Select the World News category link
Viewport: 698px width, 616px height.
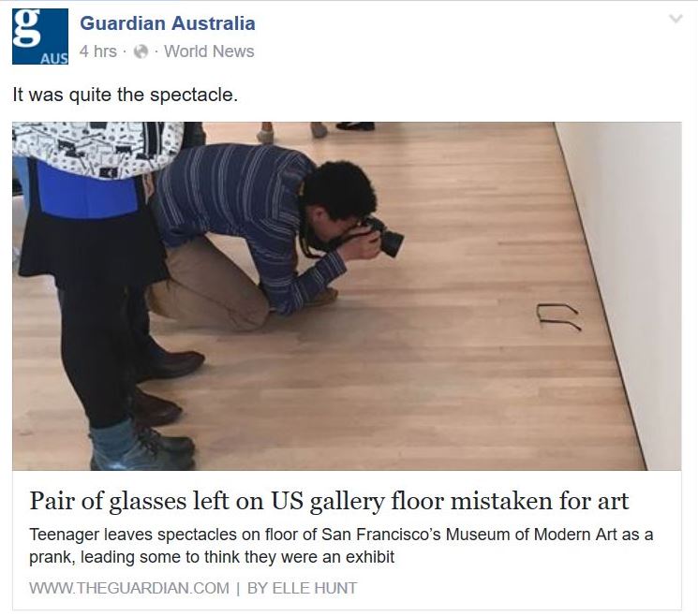click(209, 51)
